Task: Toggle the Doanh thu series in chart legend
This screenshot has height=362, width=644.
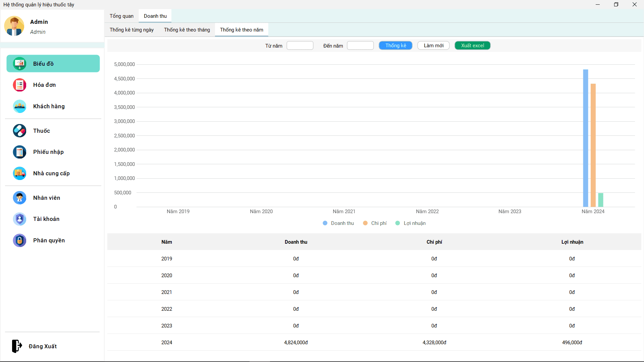Action: (338, 223)
